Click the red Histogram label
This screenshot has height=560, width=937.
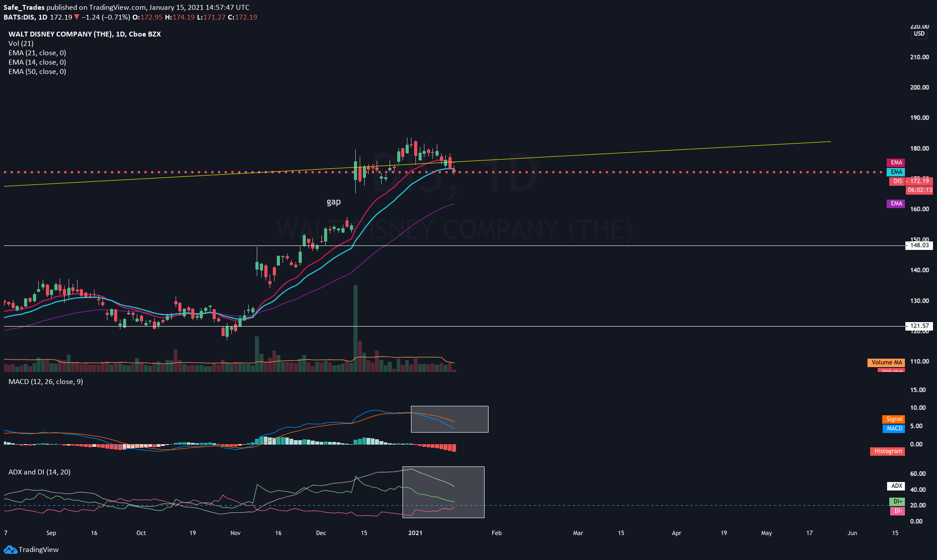click(x=888, y=451)
